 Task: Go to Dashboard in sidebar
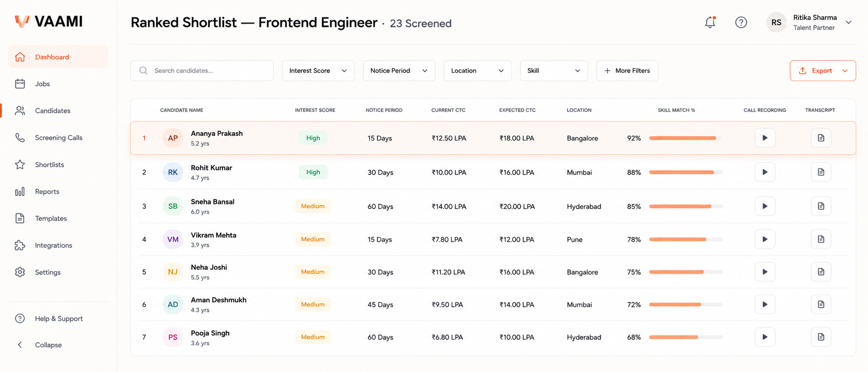(x=58, y=57)
